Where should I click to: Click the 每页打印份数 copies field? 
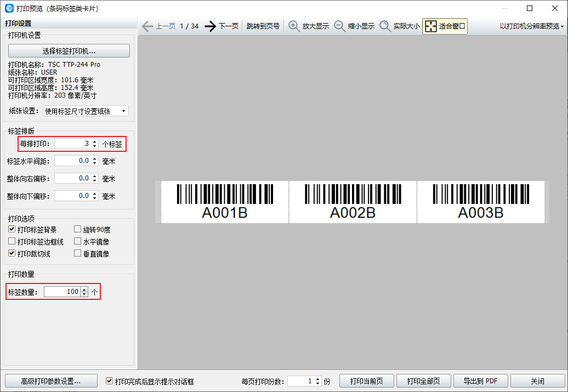point(300,381)
